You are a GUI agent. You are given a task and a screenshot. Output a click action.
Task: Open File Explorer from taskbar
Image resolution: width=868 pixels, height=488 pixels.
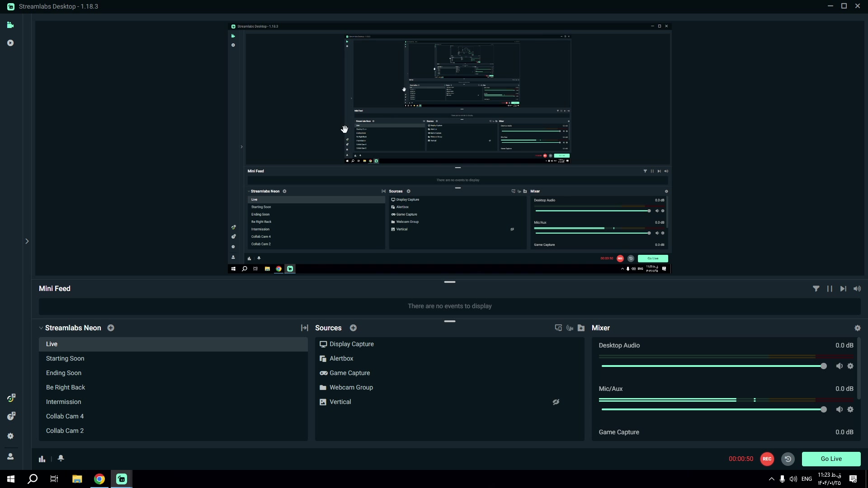[77, 479]
